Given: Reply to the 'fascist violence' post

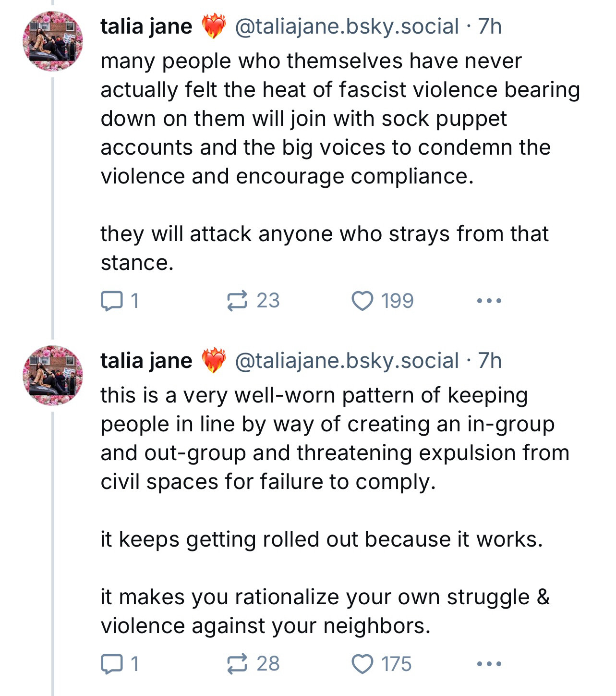Looking at the screenshot, I should click(x=120, y=301).
